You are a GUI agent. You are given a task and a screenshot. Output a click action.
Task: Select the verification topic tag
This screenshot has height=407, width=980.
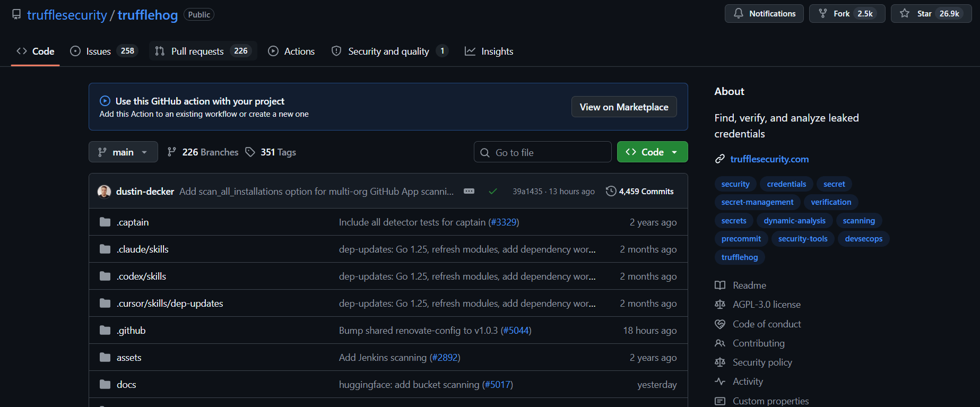[x=831, y=202]
